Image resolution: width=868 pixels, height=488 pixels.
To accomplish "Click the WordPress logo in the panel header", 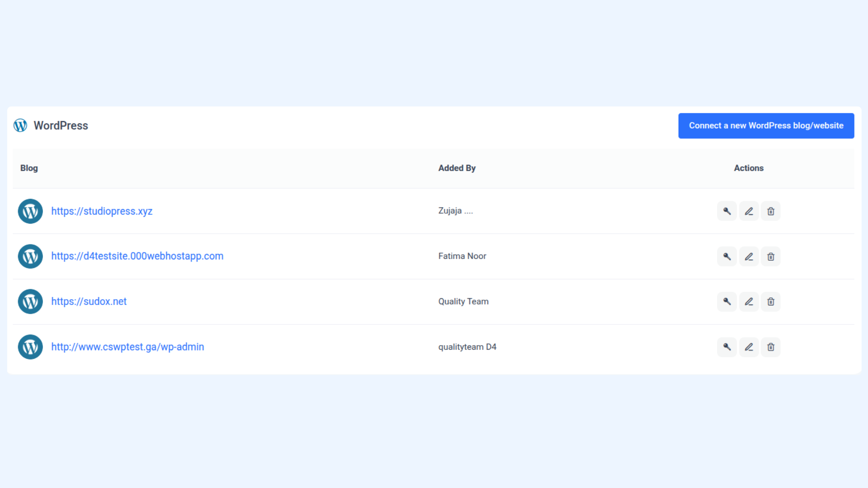I will 20,125.
